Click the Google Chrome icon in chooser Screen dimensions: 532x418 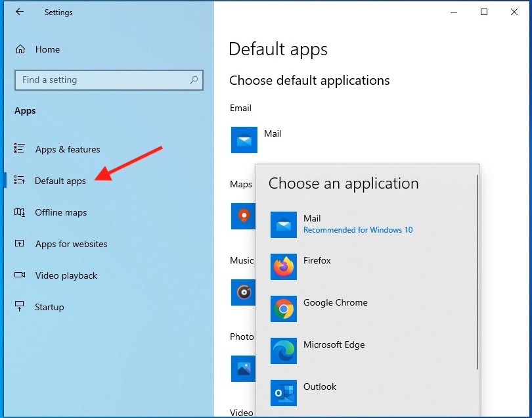(x=284, y=309)
